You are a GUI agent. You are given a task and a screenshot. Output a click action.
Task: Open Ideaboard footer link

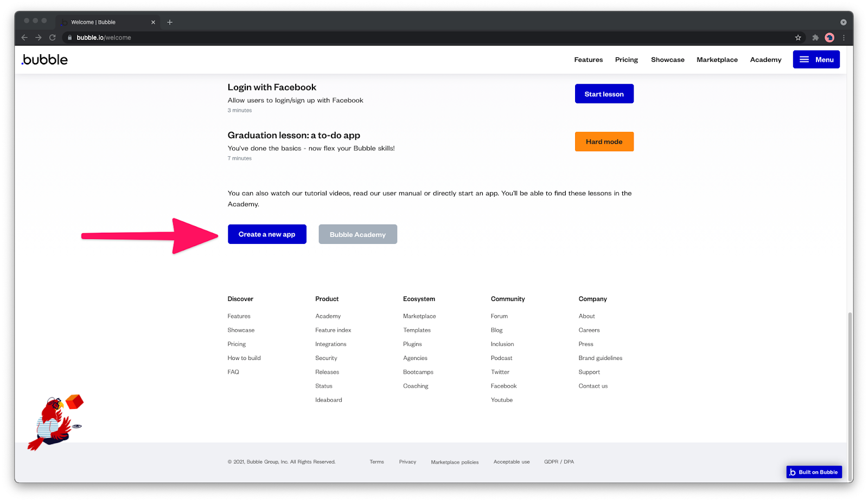click(x=329, y=400)
